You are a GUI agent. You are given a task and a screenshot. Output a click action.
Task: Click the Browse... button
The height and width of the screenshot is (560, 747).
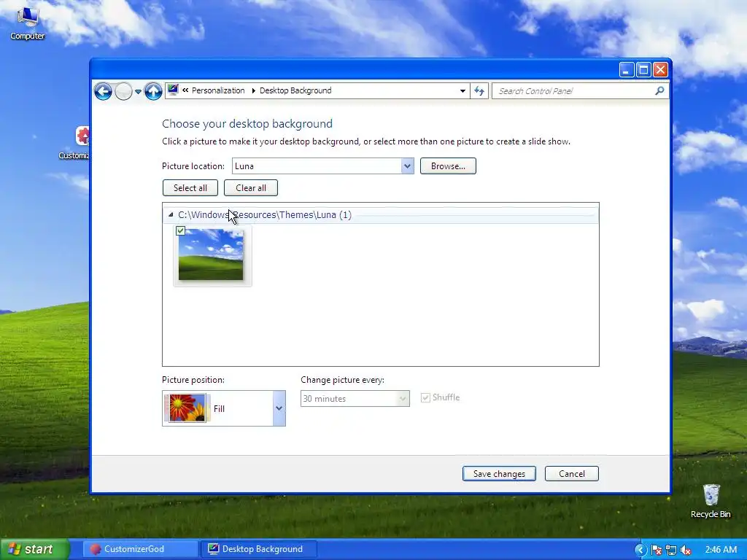click(x=448, y=166)
